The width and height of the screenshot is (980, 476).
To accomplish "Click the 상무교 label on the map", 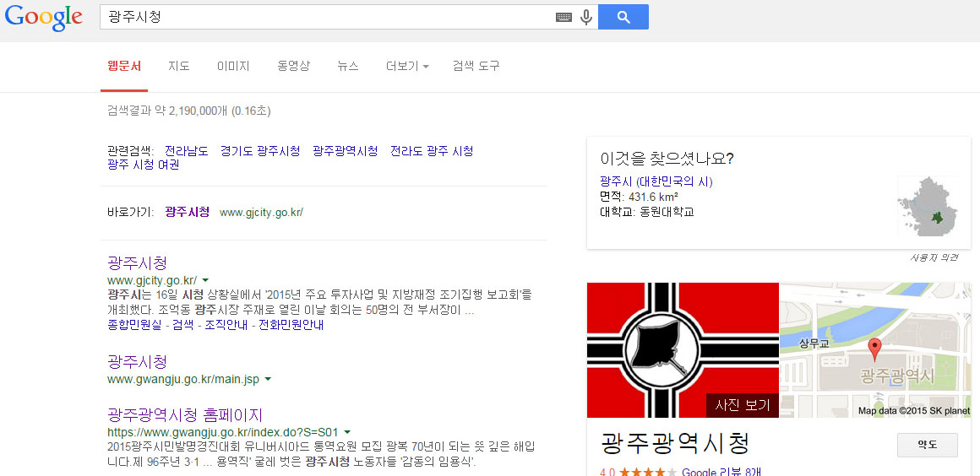I will pyautogui.click(x=813, y=343).
